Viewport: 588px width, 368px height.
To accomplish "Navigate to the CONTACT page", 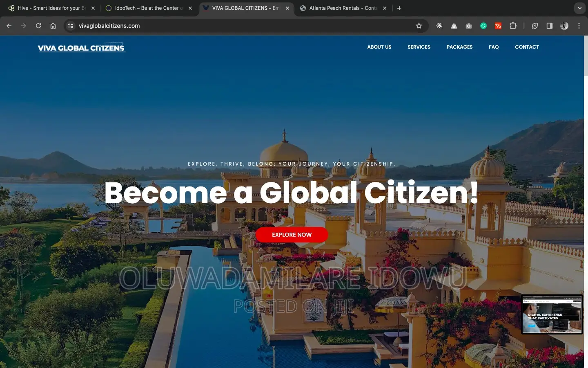I will click(527, 47).
